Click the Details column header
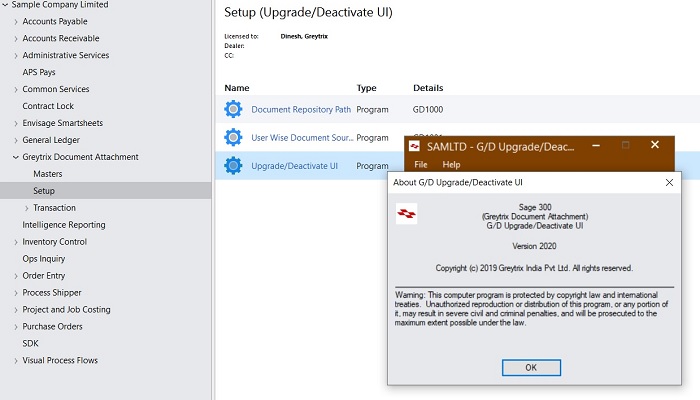This screenshot has width=700, height=400. [428, 88]
